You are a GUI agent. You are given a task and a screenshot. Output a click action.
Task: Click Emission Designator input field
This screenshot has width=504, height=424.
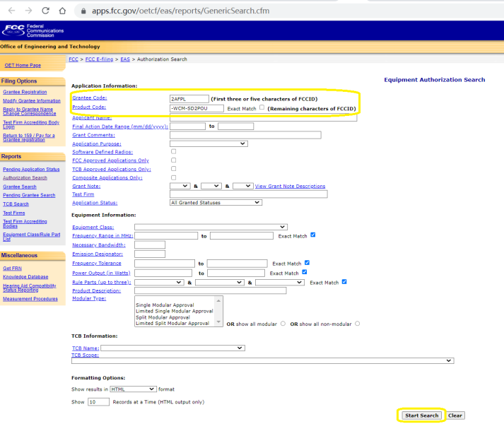[150, 254]
